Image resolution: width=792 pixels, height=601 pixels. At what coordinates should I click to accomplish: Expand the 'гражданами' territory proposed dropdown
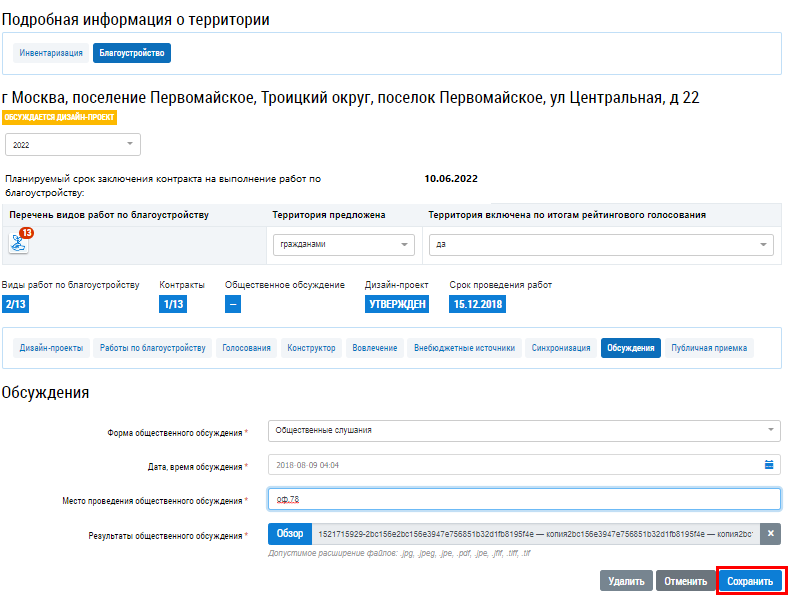[x=343, y=244]
